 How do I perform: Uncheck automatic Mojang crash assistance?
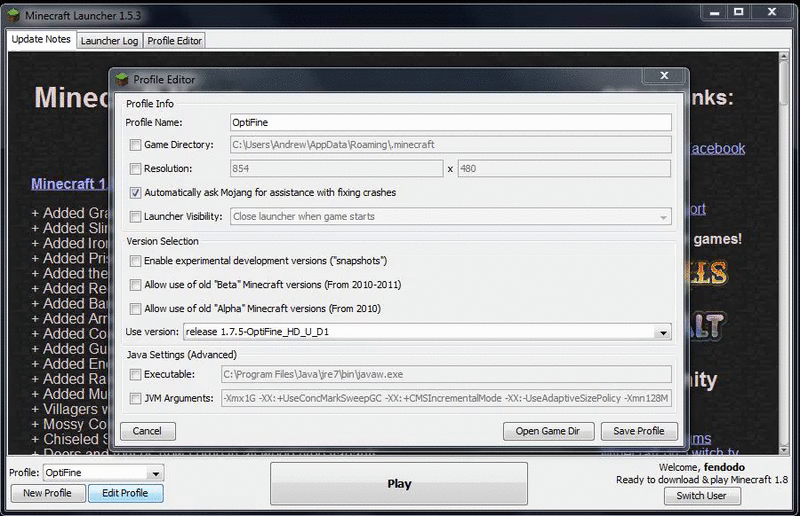pyautogui.click(x=135, y=193)
